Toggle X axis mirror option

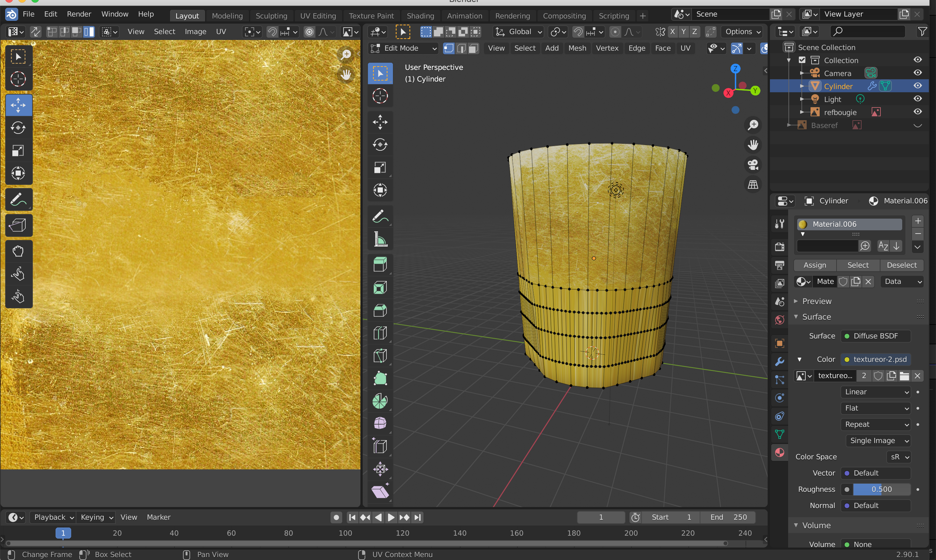click(672, 32)
